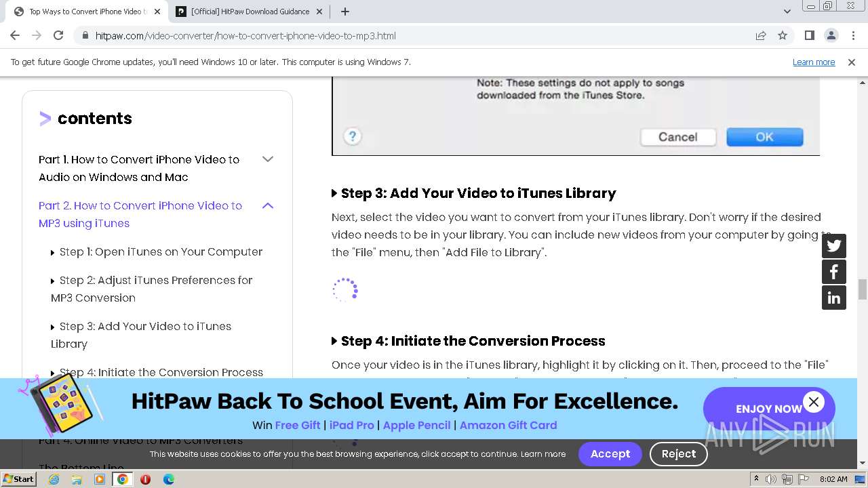
Task: Jump to Part 2 Convert using iTunes
Action: click(140, 214)
